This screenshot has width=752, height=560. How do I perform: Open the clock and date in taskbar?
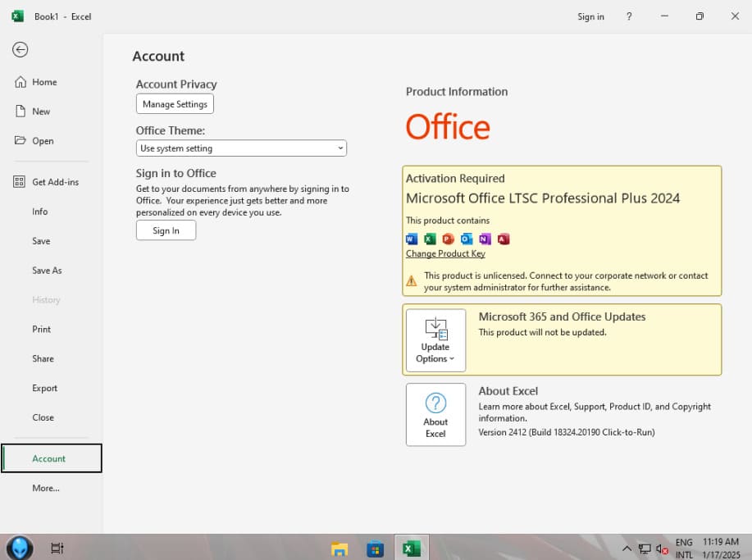pyautogui.click(x=721, y=549)
